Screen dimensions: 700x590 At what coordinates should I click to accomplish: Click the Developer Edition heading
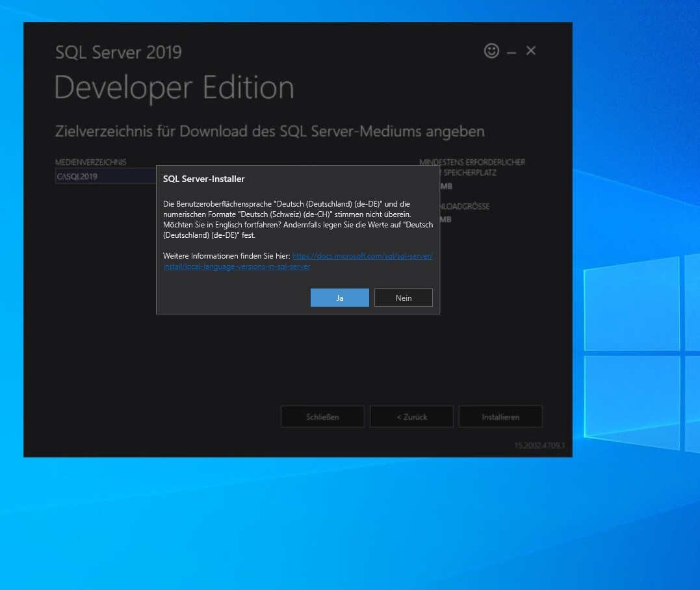(x=174, y=88)
